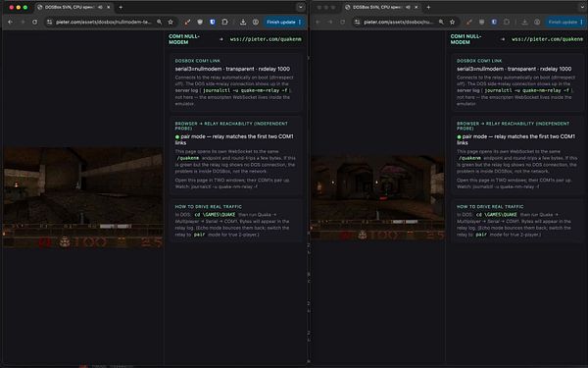Open site info icon in right address bar

tap(357, 23)
